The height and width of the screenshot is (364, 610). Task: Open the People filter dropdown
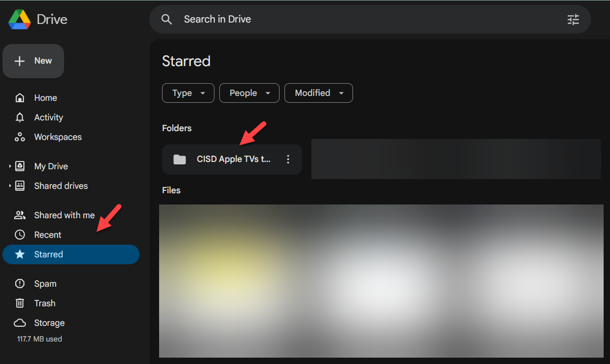tap(249, 93)
